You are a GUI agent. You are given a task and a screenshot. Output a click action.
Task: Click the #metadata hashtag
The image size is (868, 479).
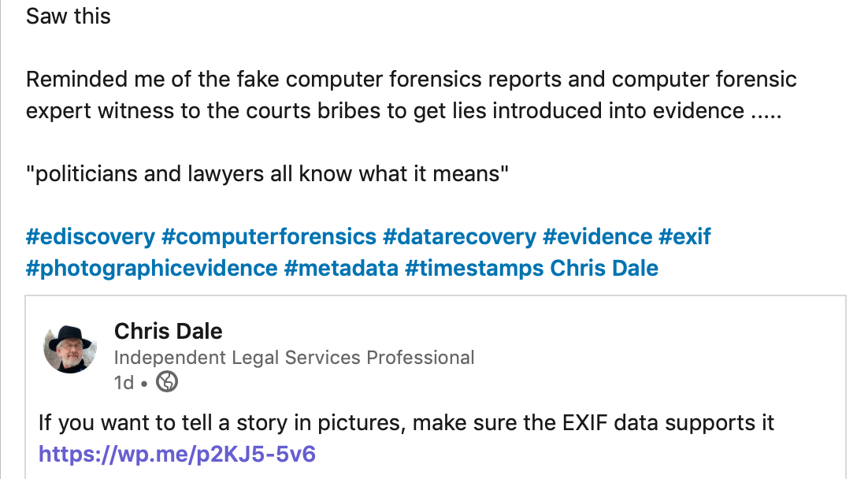pyautogui.click(x=341, y=269)
